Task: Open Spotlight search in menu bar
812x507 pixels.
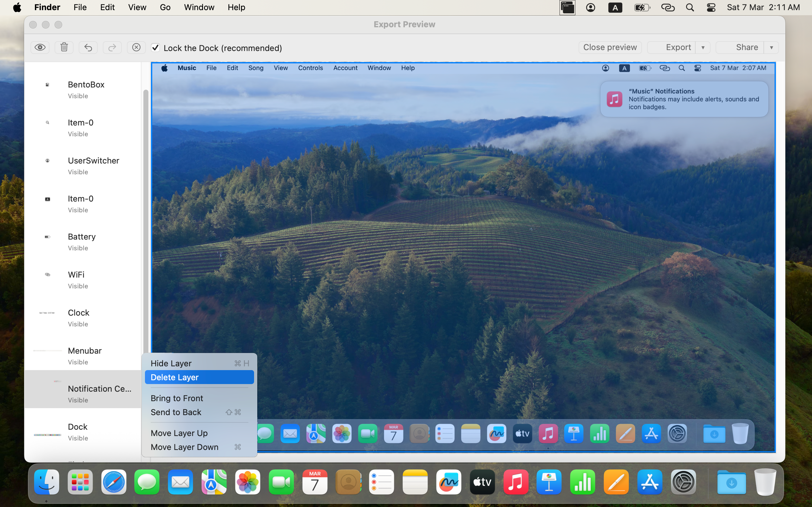Action: tap(690, 7)
